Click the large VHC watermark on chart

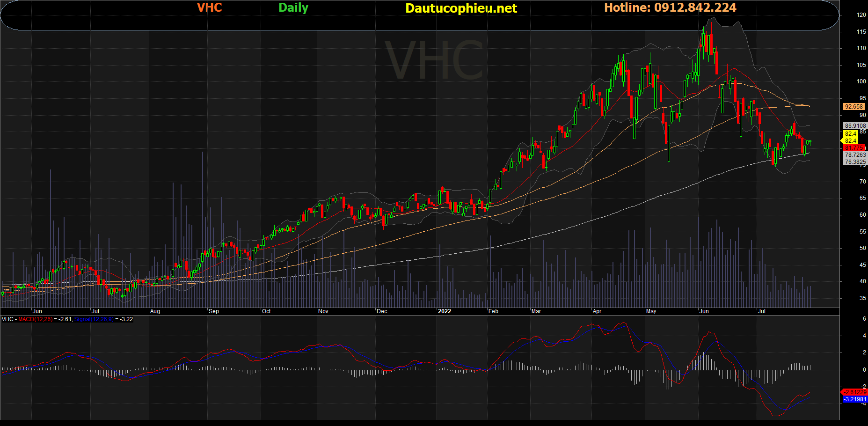[x=434, y=61]
